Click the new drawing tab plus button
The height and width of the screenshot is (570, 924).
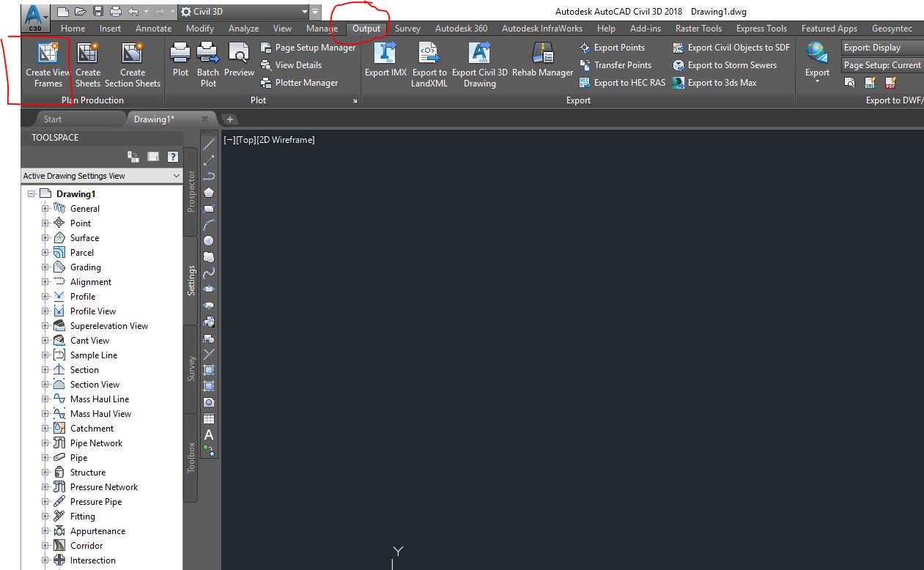[230, 118]
